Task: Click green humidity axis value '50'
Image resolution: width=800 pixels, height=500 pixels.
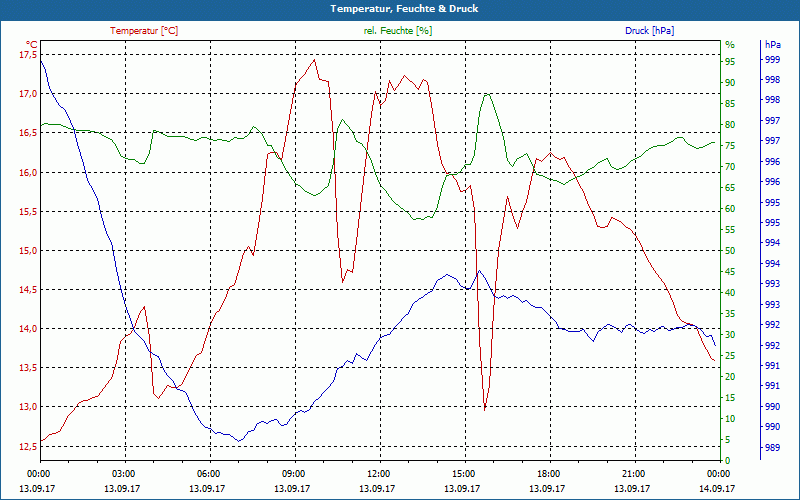Action: point(730,251)
